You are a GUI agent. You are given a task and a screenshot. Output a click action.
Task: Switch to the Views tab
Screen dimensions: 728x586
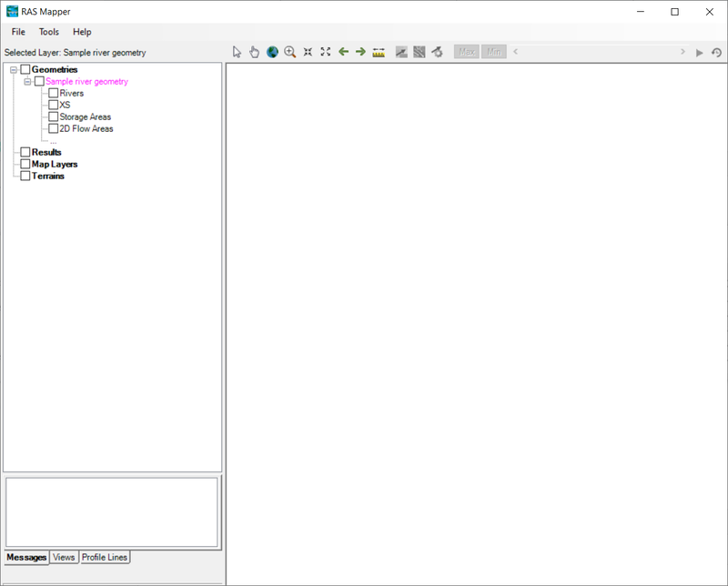pos(64,557)
